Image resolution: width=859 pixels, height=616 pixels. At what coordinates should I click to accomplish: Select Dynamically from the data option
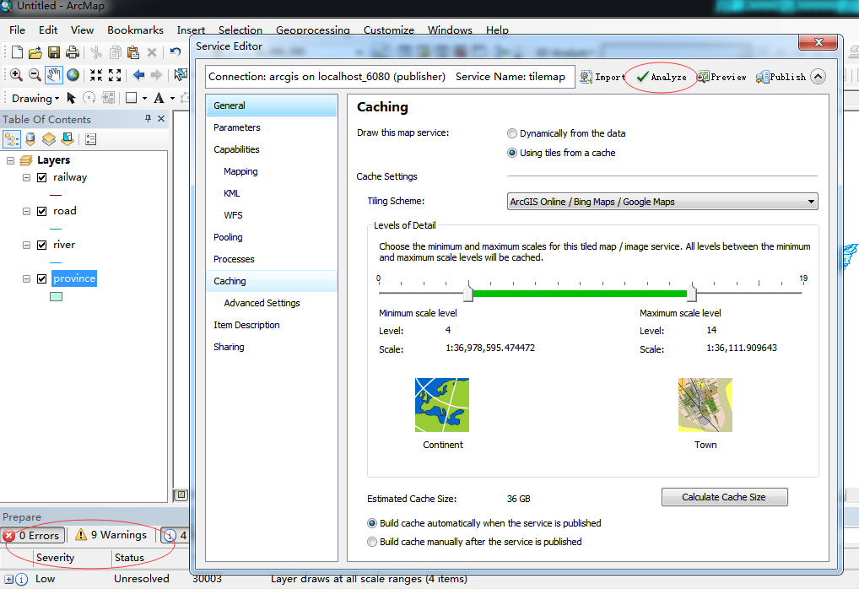(x=512, y=133)
